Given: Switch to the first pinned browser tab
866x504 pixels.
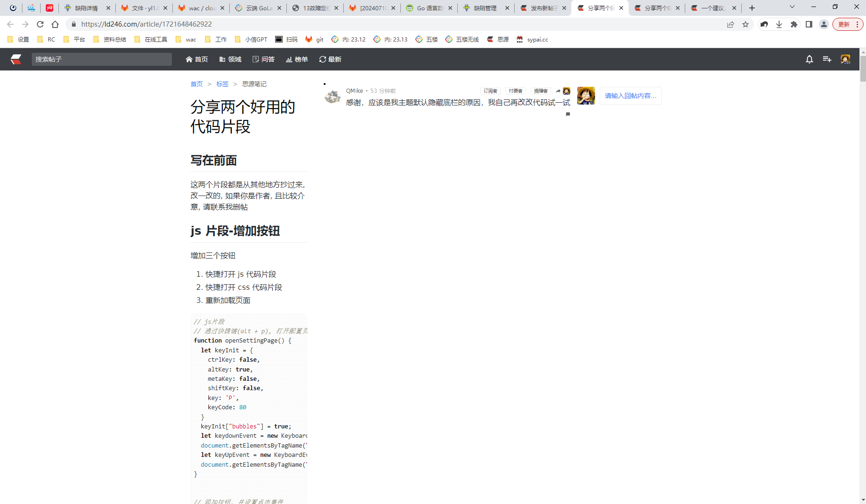Looking at the screenshot, I should [13, 8].
